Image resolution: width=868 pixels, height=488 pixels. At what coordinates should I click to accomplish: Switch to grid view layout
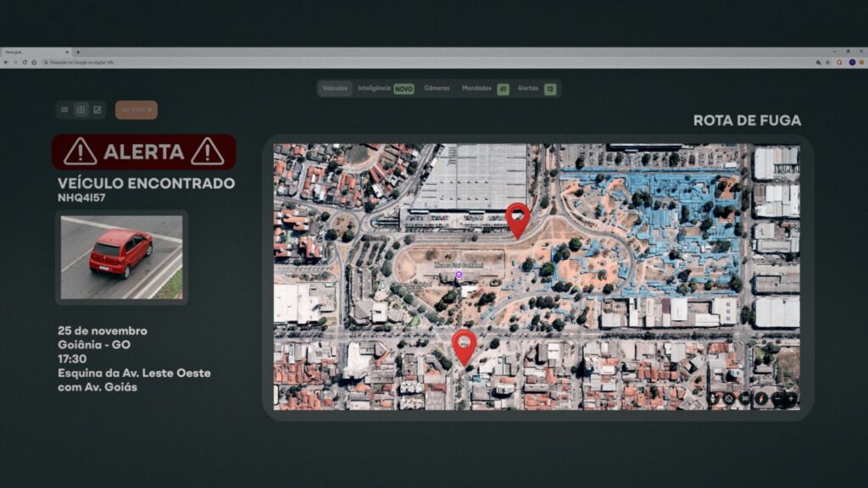(x=81, y=109)
